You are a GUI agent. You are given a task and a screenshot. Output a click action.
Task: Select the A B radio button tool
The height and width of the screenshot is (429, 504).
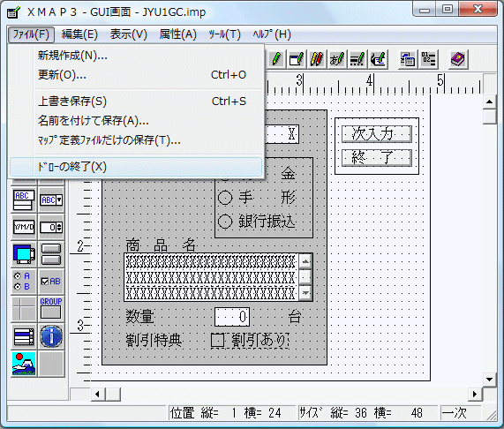pyautogui.click(x=24, y=282)
